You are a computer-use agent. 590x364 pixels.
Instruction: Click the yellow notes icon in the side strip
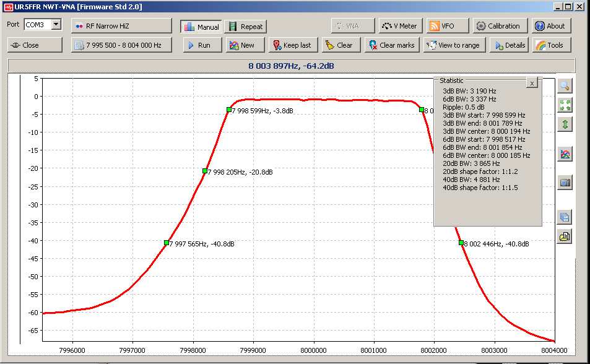tap(564, 236)
